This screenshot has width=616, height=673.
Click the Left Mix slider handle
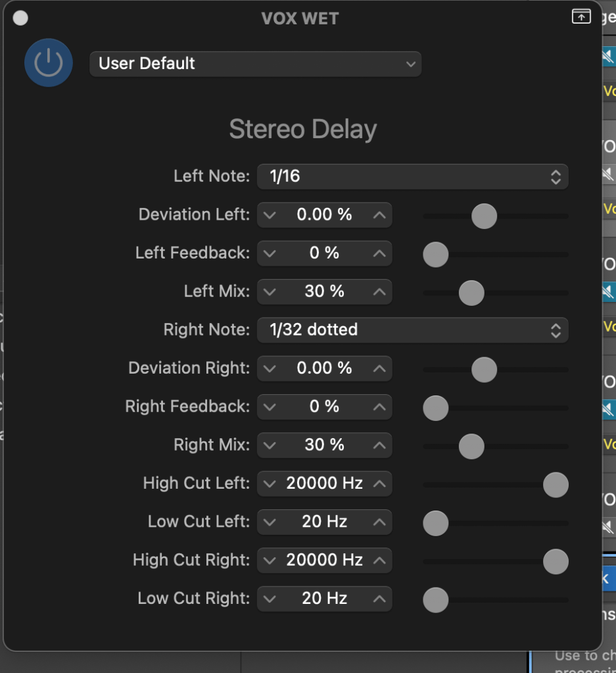point(471,293)
